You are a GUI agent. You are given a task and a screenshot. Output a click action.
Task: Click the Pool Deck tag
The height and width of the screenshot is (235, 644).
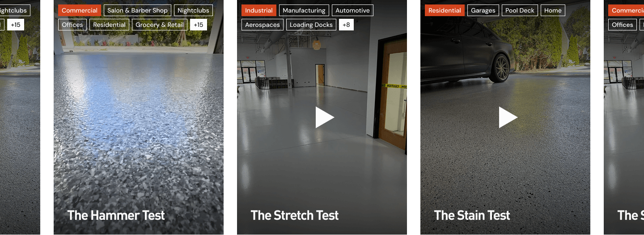coord(520,10)
